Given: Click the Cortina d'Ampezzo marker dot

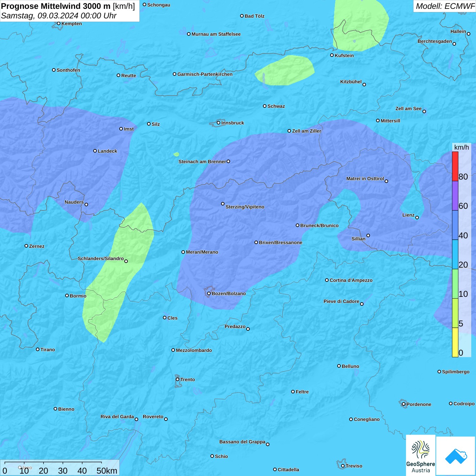Looking at the screenshot, I should coord(327,280).
